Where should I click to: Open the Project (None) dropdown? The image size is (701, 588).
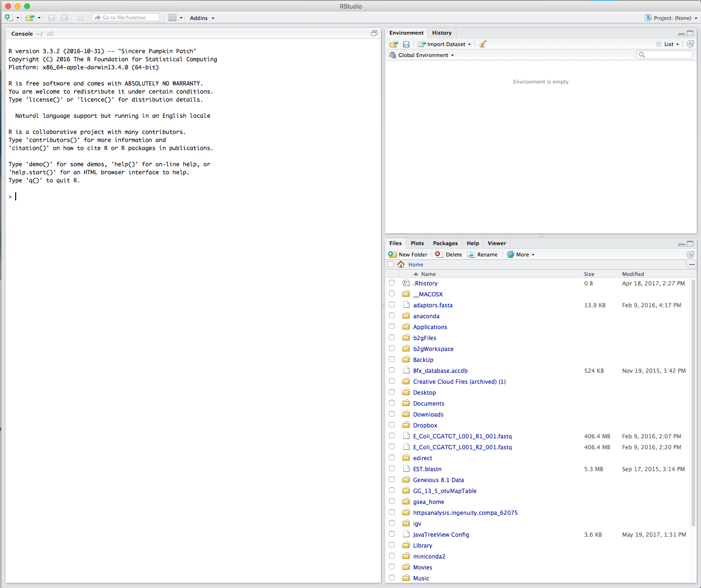click(675, 18)
